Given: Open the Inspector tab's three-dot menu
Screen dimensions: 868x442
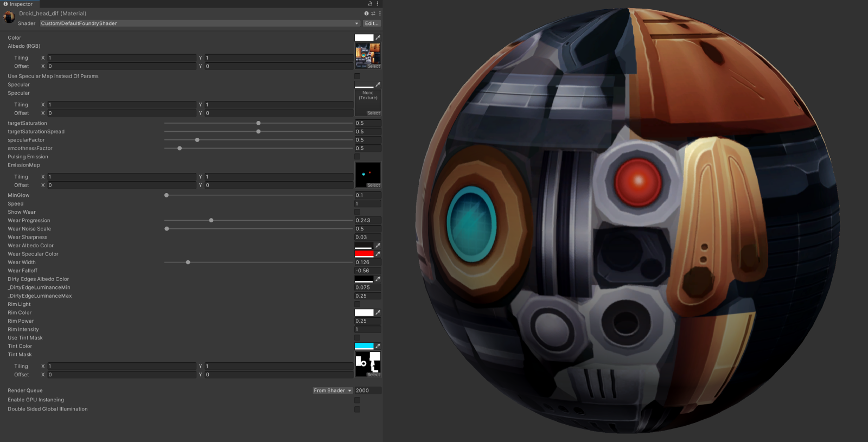Looking at the screenshot, I should (378, 4).
